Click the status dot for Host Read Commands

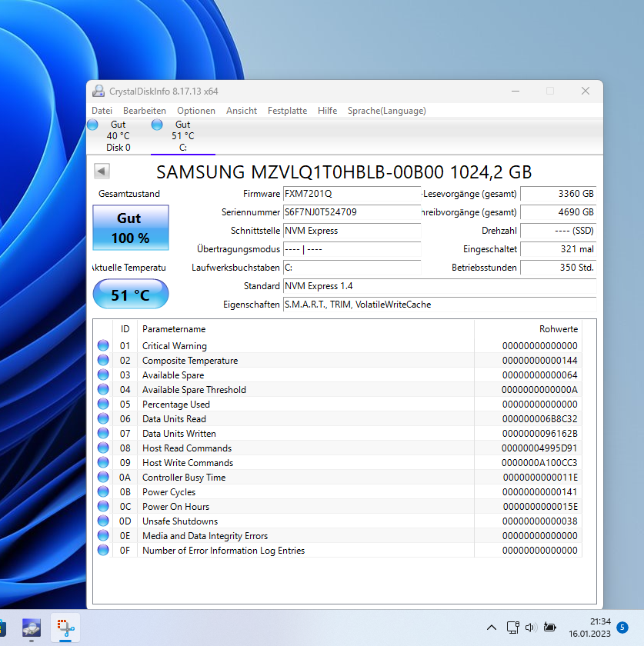(103, 448)
